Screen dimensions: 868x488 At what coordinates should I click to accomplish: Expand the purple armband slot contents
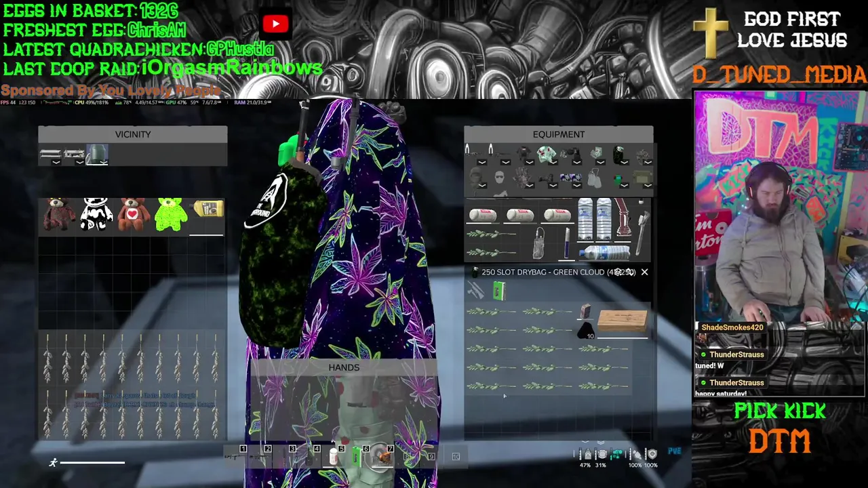pos(577,186)
